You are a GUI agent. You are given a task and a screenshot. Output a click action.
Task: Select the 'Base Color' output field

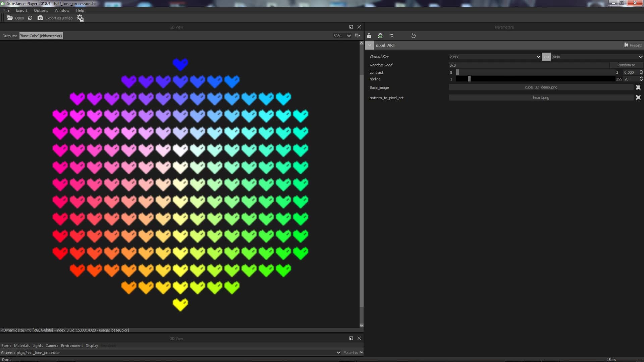(x=41, y=36)
